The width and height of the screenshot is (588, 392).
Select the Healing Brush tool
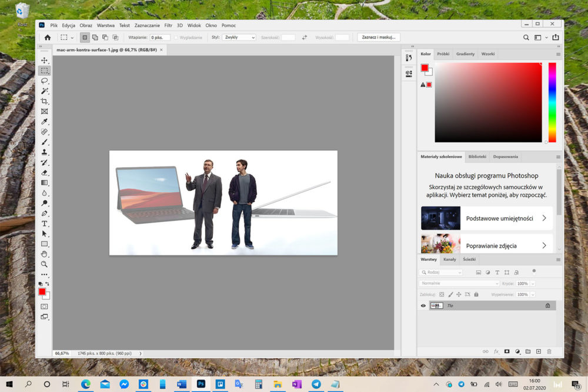coord(44,132)
